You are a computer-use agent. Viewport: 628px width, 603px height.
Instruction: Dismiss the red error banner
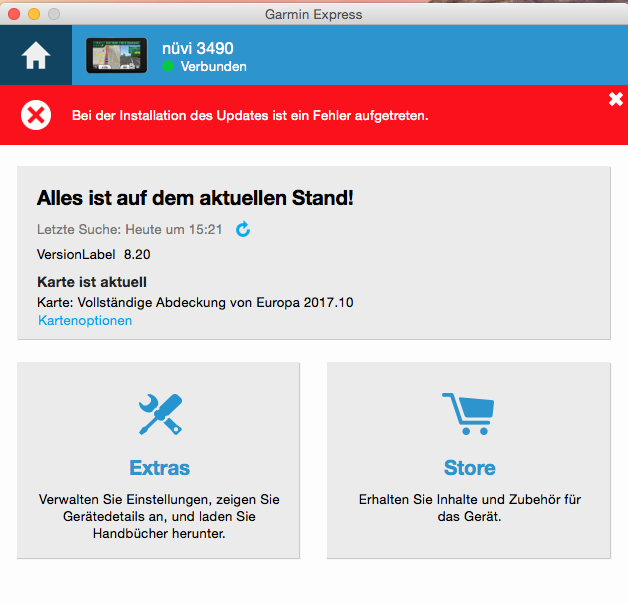(x=615, y=98)
